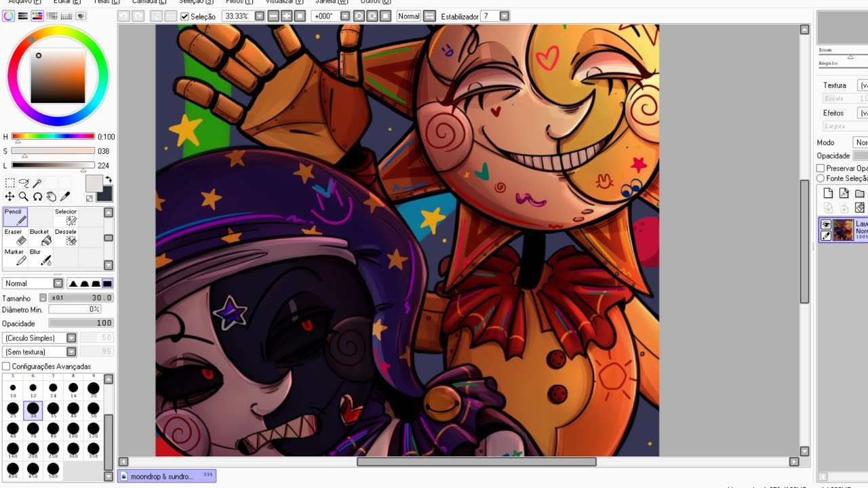Select the zoom magnifier tool
This screenshot has height=488, width=868.
pyautogui.click(x=24, y=197)
